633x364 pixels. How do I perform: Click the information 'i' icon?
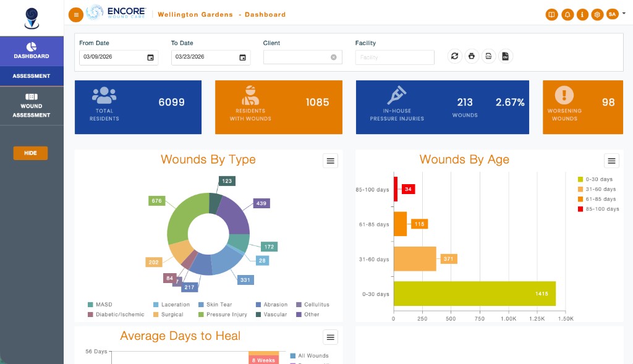pyautogui.click(x=582, y=15)
